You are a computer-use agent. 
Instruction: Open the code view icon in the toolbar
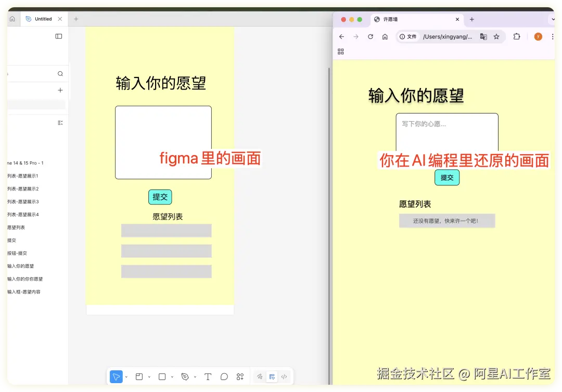click(284, 376)
